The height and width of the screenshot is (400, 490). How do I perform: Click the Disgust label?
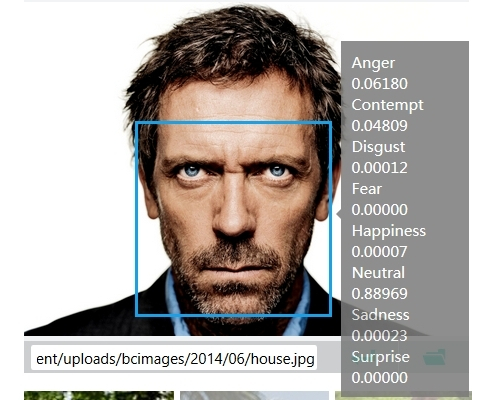click(378, 147)
